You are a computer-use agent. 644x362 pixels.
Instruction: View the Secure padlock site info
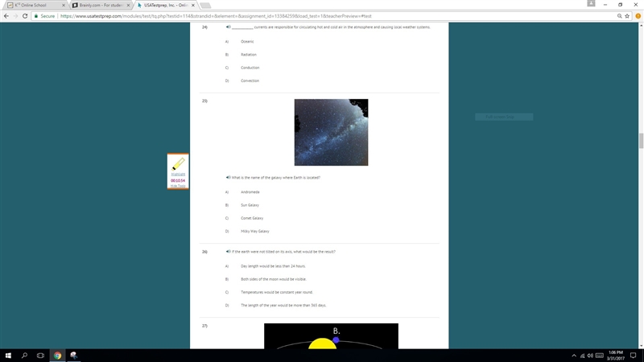[44, 16]
